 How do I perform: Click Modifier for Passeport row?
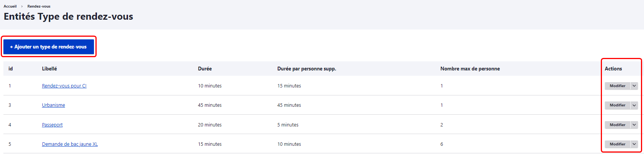(x=617, y=125)
